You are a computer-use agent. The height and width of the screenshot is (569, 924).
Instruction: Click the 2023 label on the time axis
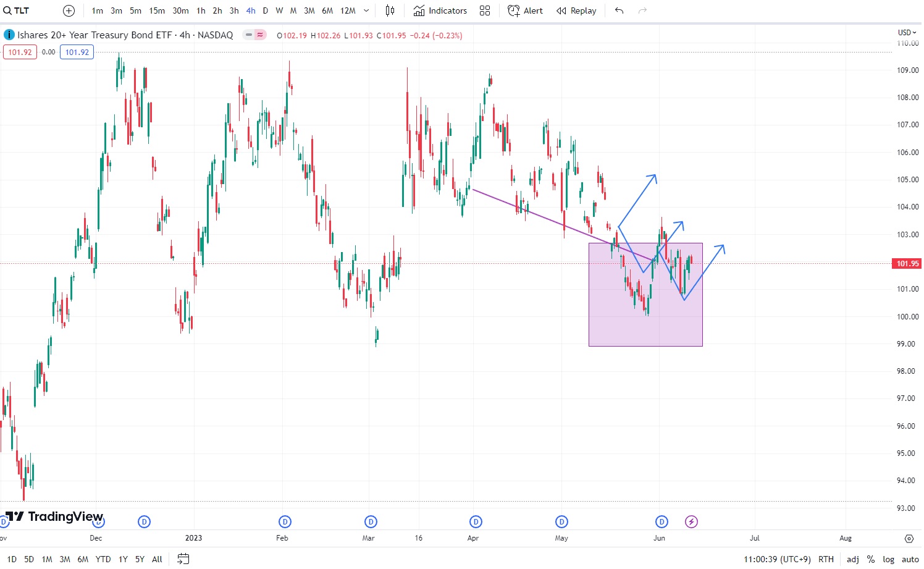tap(193, 538)
